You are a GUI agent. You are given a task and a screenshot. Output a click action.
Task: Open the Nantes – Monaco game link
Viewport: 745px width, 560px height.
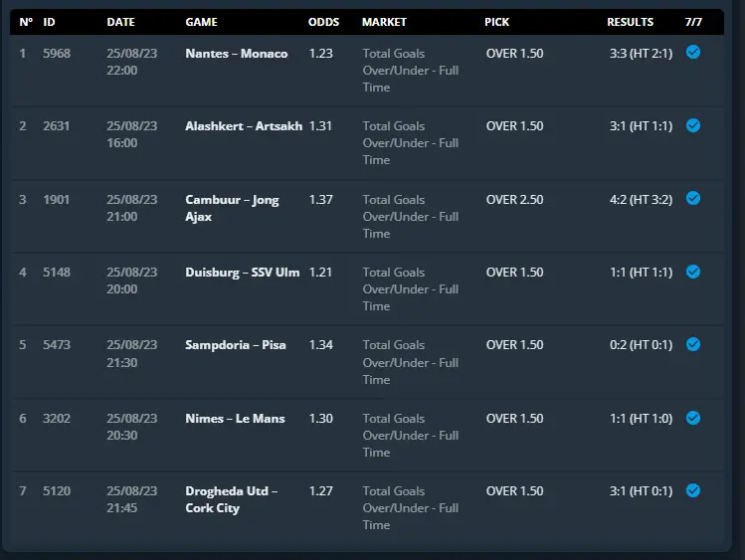click(x=236, y=53)
